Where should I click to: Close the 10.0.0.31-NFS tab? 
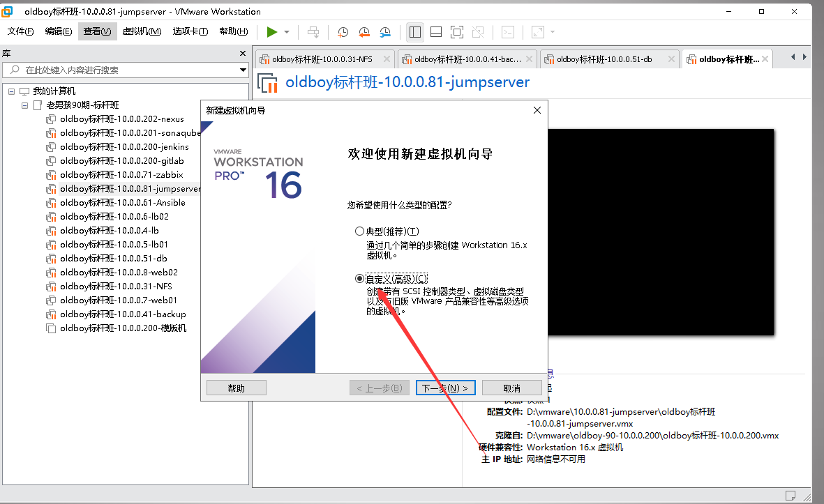[x=387, y=59]
